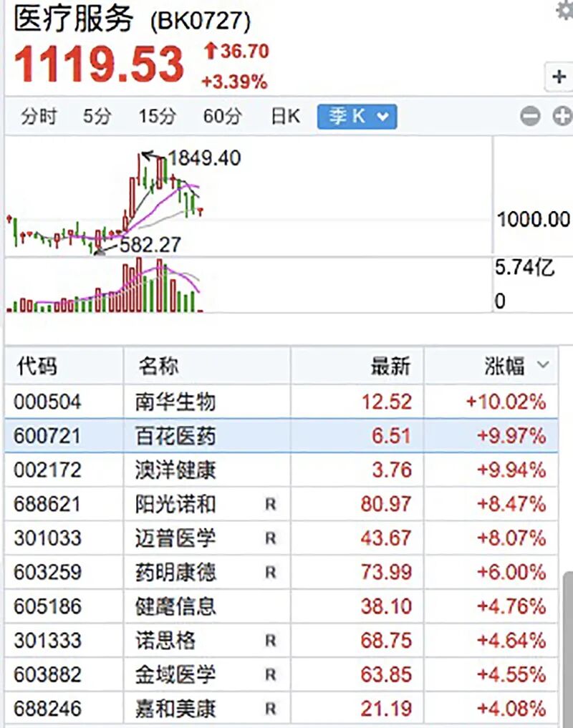Open 健麾信息 stock name
The height and width of the screenshot is (728, 573).
tap(175, 606)
